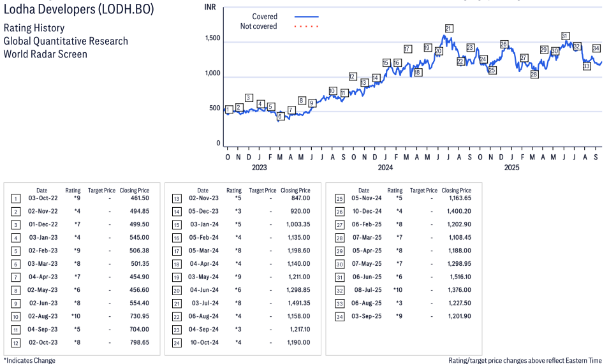Select the index box for the 03-Sep-25 row
Viewport: 609px width, 364px height.
(339, 317)
